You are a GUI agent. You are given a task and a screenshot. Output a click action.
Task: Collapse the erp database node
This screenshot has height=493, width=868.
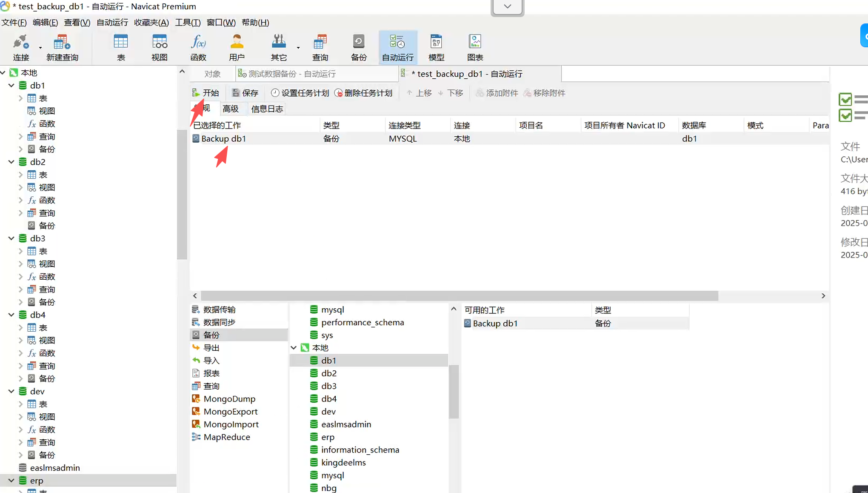pyautogui.click(x=11, y=481)
